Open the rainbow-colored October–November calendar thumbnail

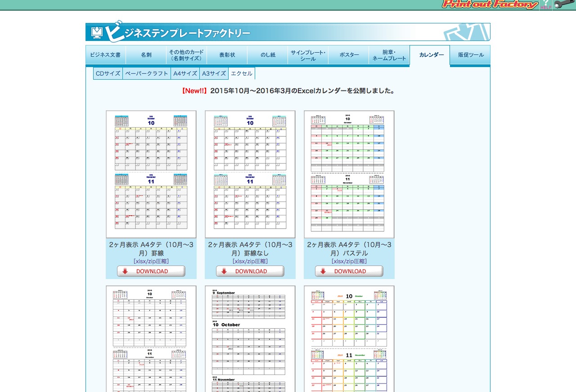349,339
